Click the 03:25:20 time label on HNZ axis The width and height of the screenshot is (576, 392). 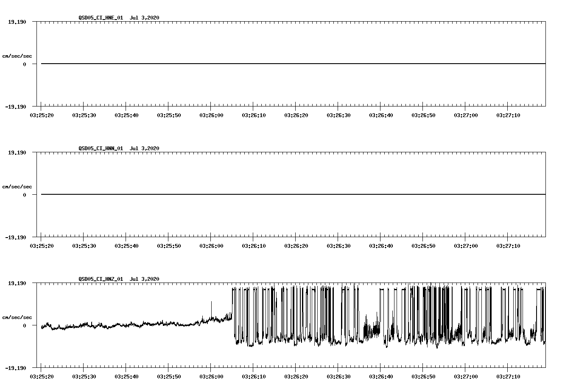(x=41, y=377)
